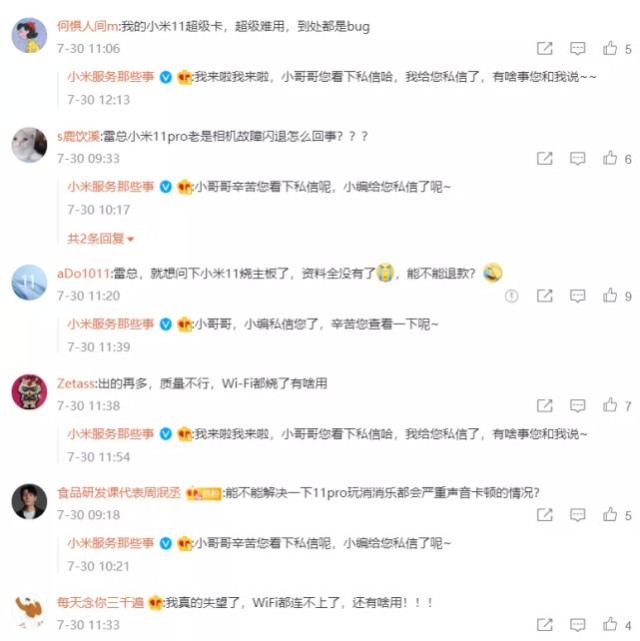Share the comment from 何惧人间m
This screenshot has height=641, width=640.
pyautogui.click(x=545, y=48)
